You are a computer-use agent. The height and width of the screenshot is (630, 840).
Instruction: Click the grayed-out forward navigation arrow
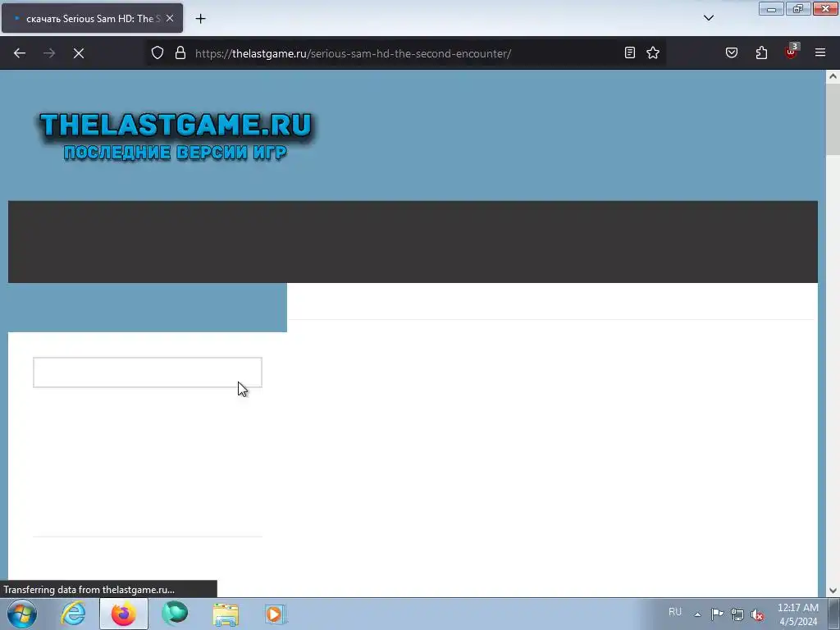coord(49,53)
